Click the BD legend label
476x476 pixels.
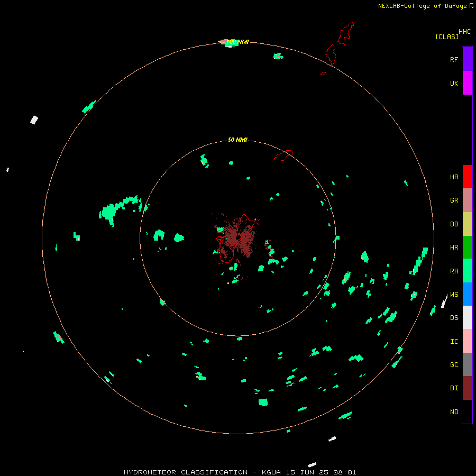(x=454, y=224)
